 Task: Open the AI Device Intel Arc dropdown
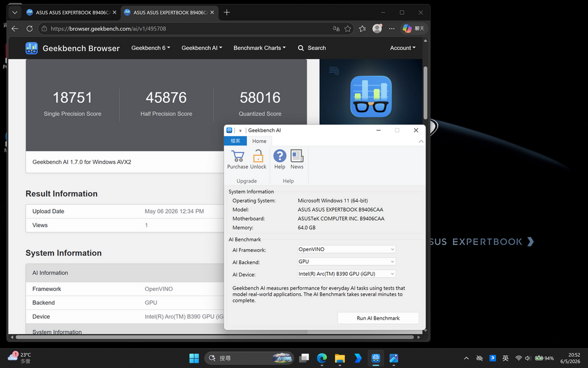(346, 274)
